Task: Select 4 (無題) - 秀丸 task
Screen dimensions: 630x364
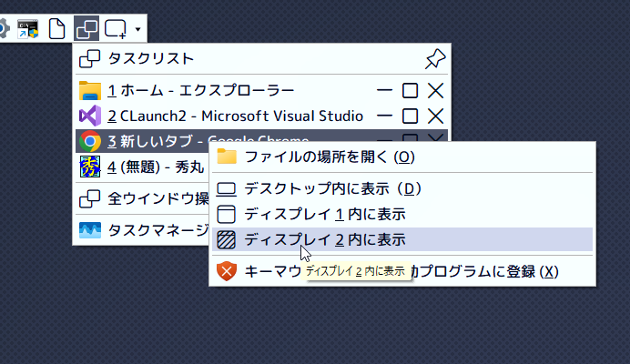Action: 142,167
